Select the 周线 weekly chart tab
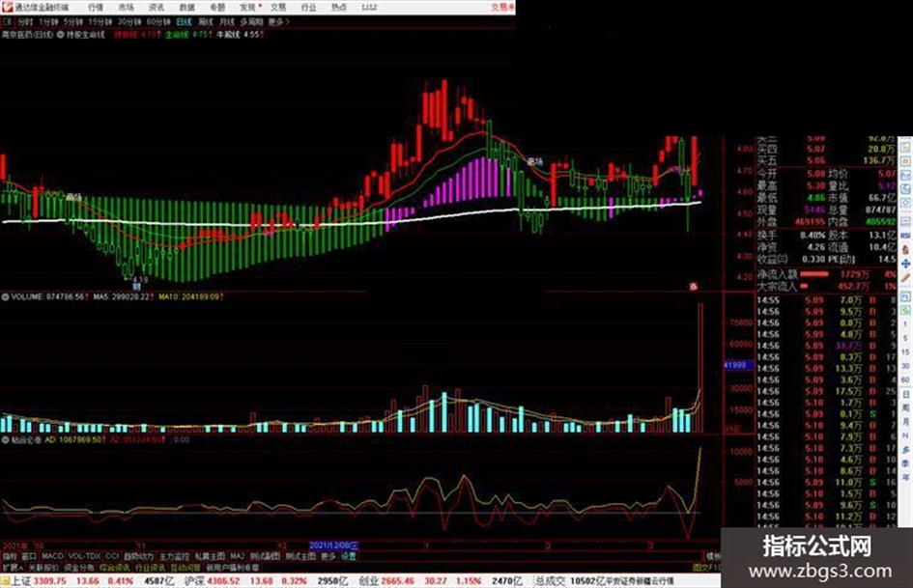The height and width of the screenshot is (588, 913). click(x=206, y=21)
